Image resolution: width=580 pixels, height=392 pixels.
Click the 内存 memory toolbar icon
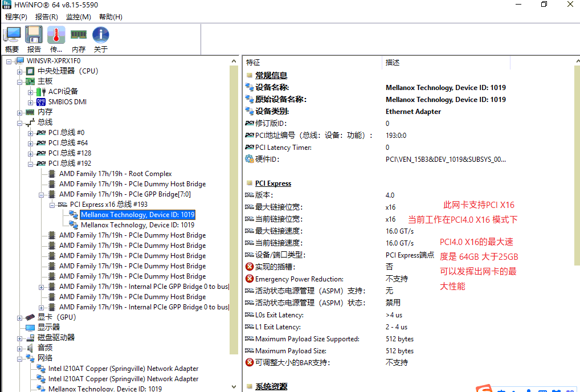click(79, 35)
